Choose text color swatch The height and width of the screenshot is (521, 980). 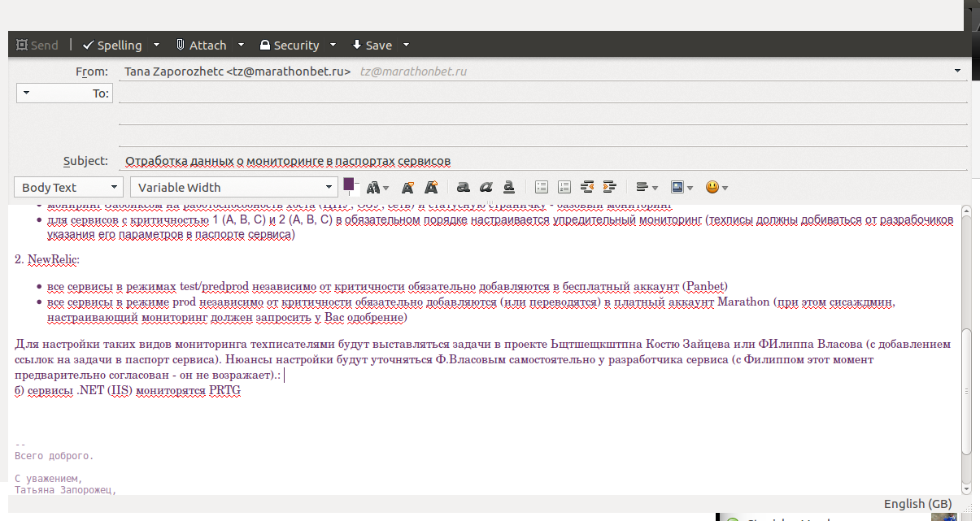coord(350,185)
